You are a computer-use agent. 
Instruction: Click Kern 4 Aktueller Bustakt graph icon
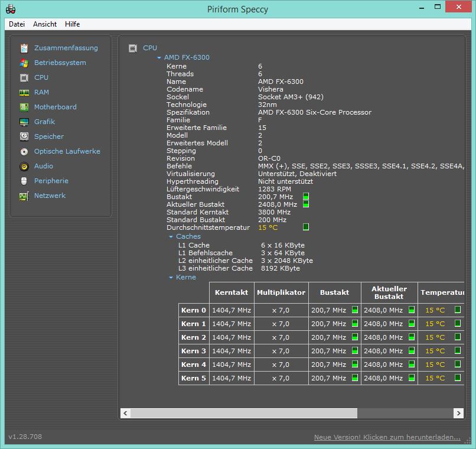click(412, 364)
